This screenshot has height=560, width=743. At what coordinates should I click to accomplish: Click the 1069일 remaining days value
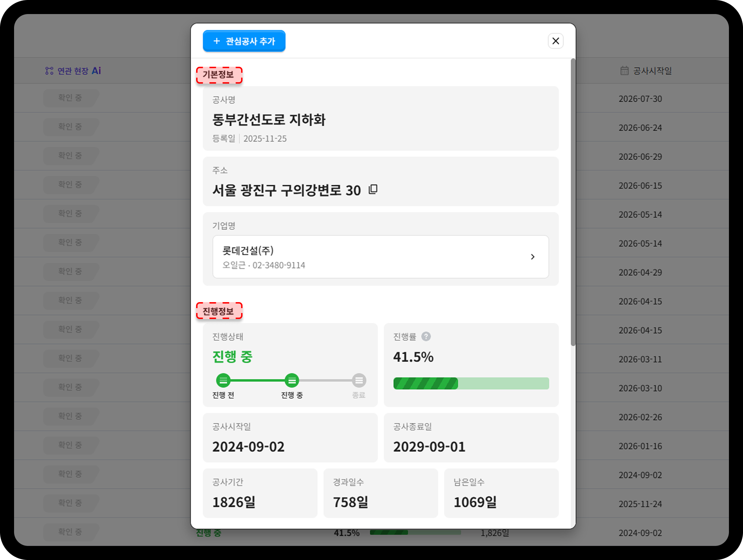coord(475,502)
